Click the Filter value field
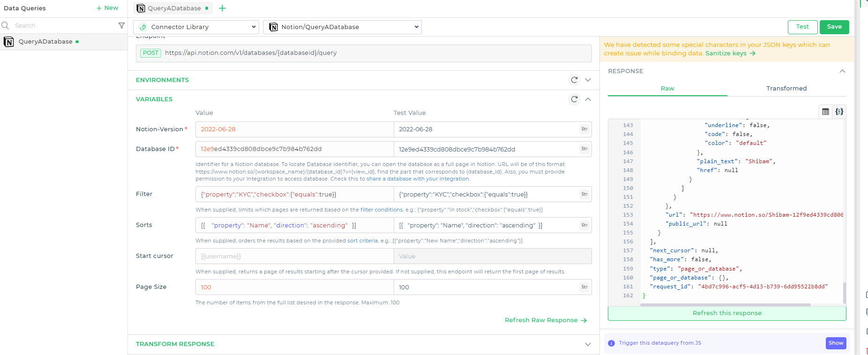The height and width of the screenshot is (355, 868). [x=294, y=194]
